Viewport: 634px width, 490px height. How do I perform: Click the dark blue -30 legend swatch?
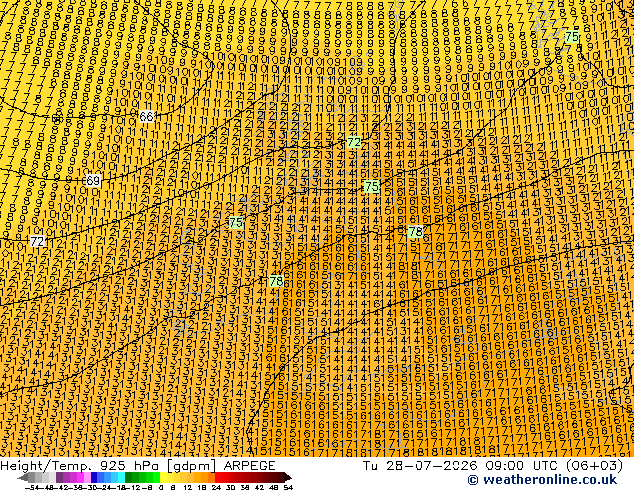pyautogui.click(x=94, y=477)
